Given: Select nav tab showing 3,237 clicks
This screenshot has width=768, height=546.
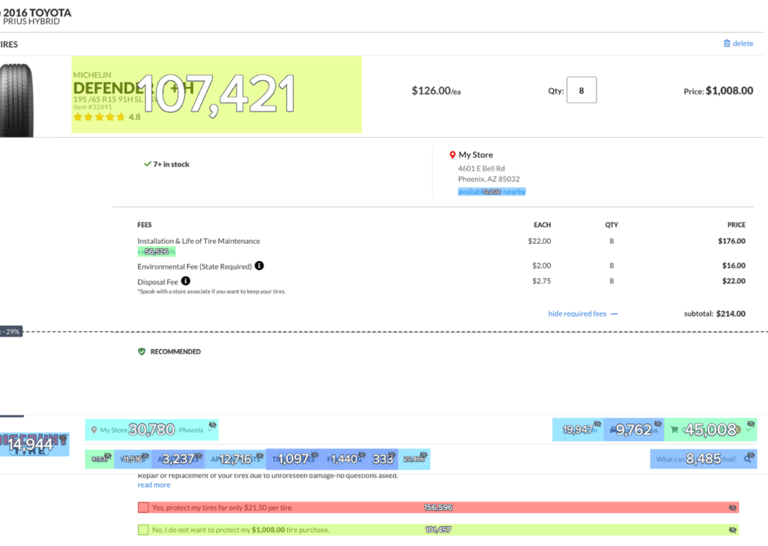Looking at the screenshot, I should [178, 459].
